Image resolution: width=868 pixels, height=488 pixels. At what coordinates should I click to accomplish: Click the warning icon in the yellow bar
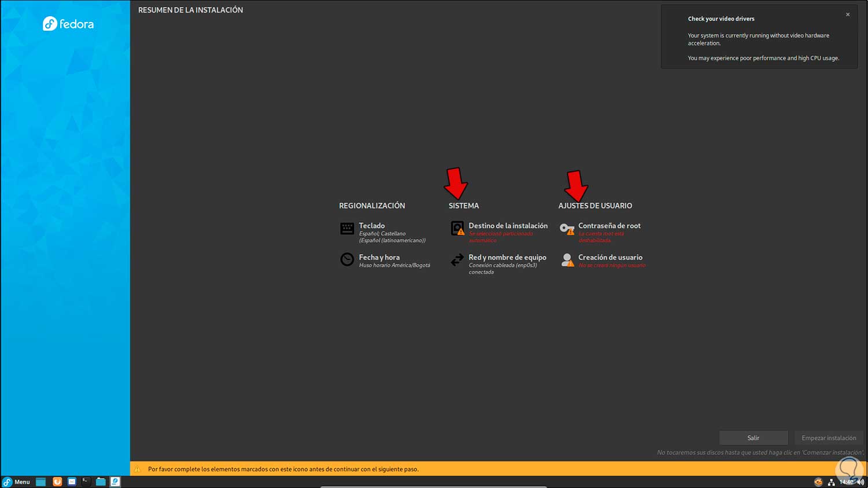click(x=138, y=469)
